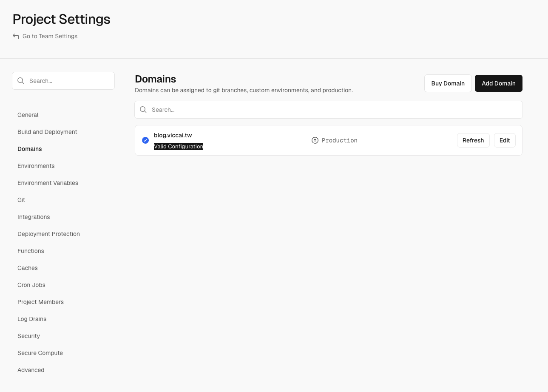The height and width of the screenshot is (392, 548).
Task: Click the blog.viccai.tw domain name
Action: (173, 135)
